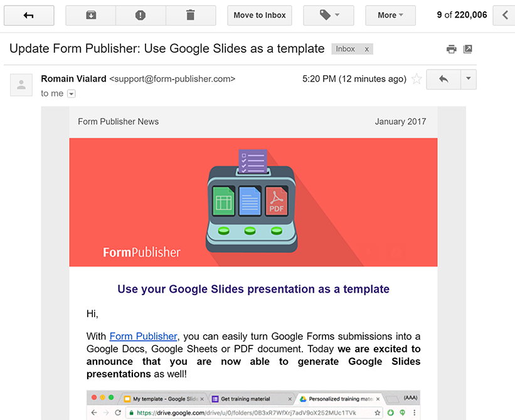Screen dimensions: 515x420
Task: Click the email subject line
Action: 167,49
